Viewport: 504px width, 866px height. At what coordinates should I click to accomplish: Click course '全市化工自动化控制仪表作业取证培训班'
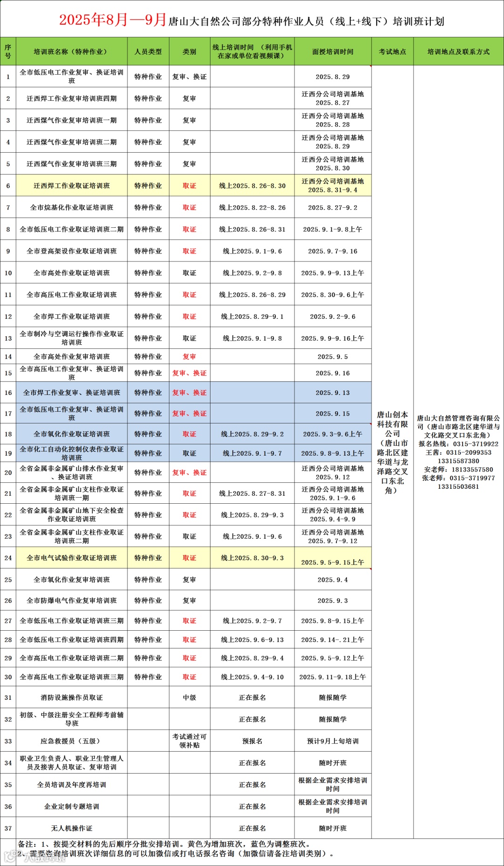click(71, 453)
